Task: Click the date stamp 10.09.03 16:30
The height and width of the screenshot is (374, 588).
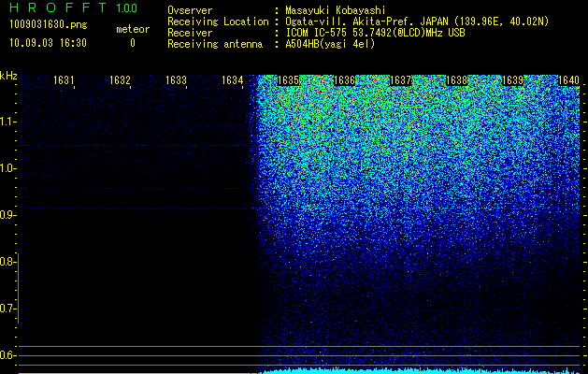Action: pos(48,43)
